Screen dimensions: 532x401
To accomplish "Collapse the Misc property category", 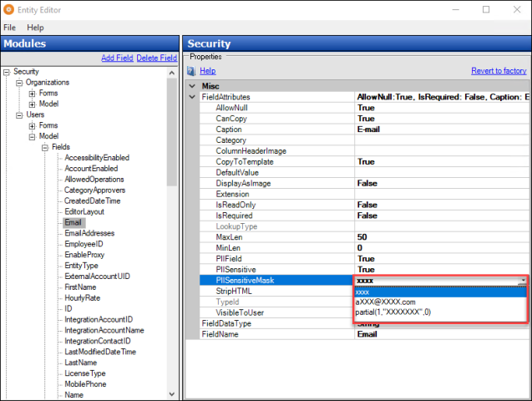I will [x=192, y=86].
